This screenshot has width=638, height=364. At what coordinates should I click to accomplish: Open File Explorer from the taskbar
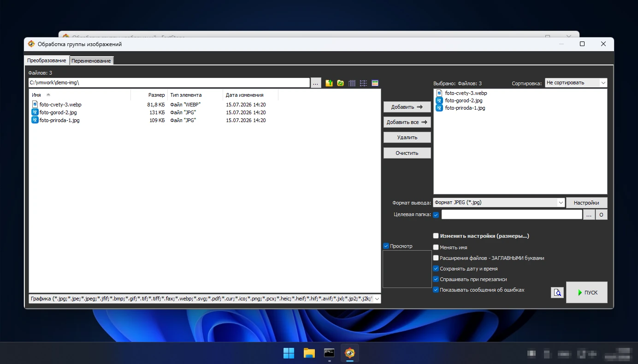point(309,353)
